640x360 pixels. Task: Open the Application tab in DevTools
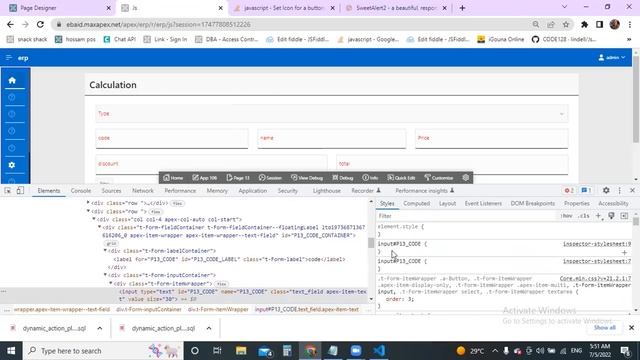point(253,191)
